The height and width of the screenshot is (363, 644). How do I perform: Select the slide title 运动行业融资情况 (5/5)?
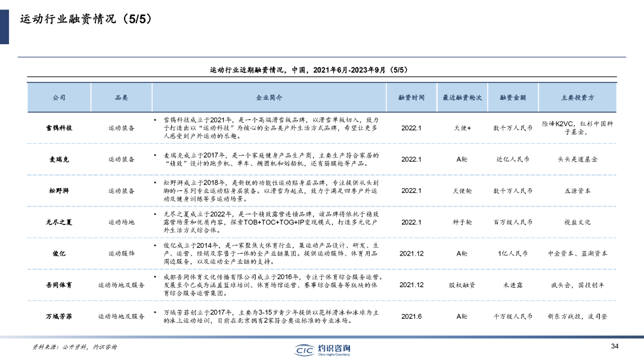coord(86,19)
